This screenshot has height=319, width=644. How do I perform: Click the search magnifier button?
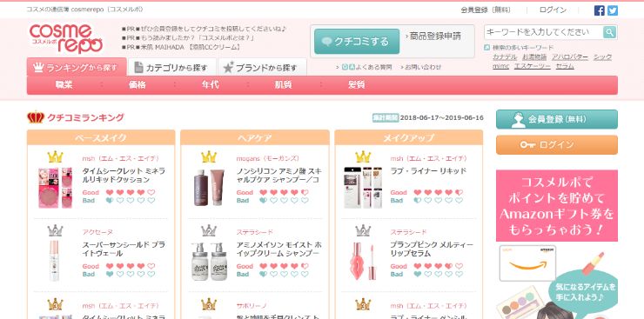point(609,32)
